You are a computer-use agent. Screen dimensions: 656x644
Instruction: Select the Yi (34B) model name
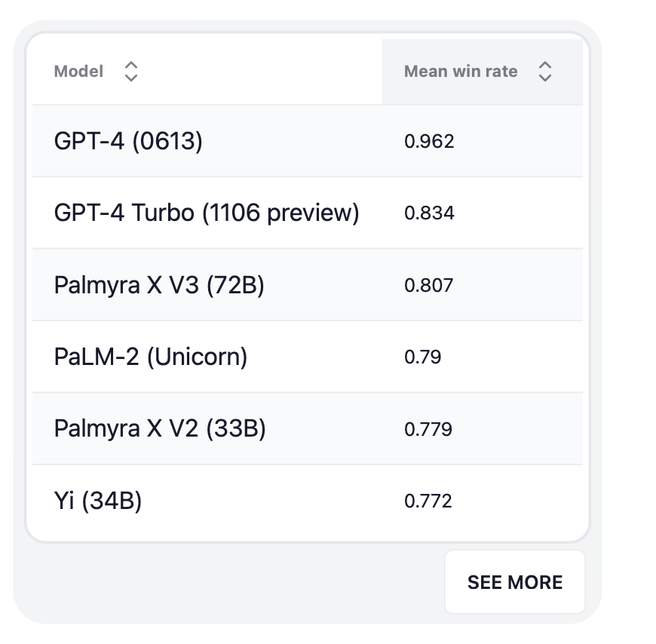point(98,501)
